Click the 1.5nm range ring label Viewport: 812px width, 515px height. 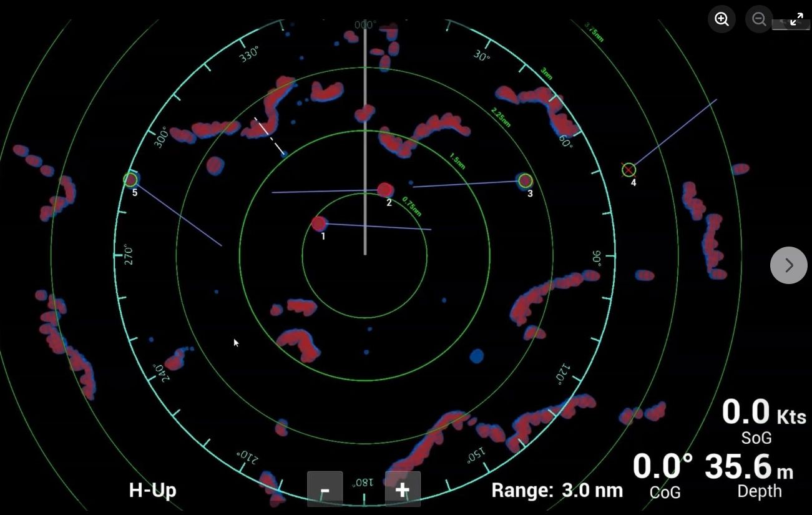coord(457,161)
